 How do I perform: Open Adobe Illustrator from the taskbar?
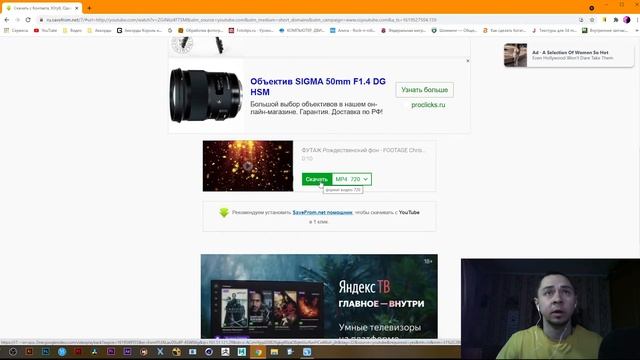(29, 351)
